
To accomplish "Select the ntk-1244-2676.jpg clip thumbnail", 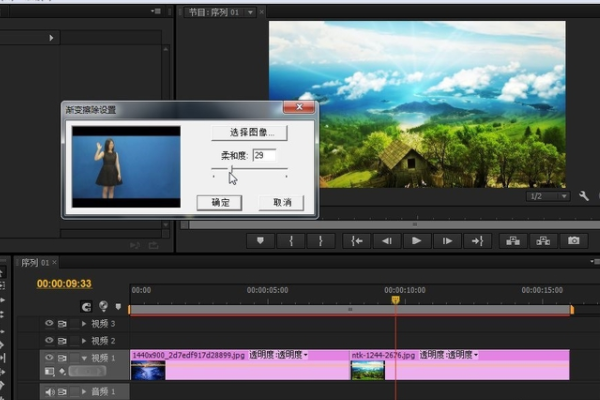I will 368,371.
